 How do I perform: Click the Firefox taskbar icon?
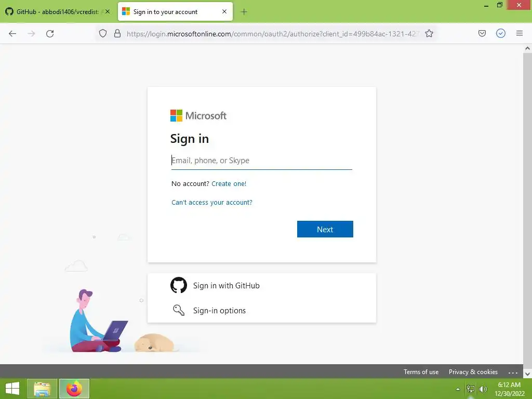tap(74, 389)
